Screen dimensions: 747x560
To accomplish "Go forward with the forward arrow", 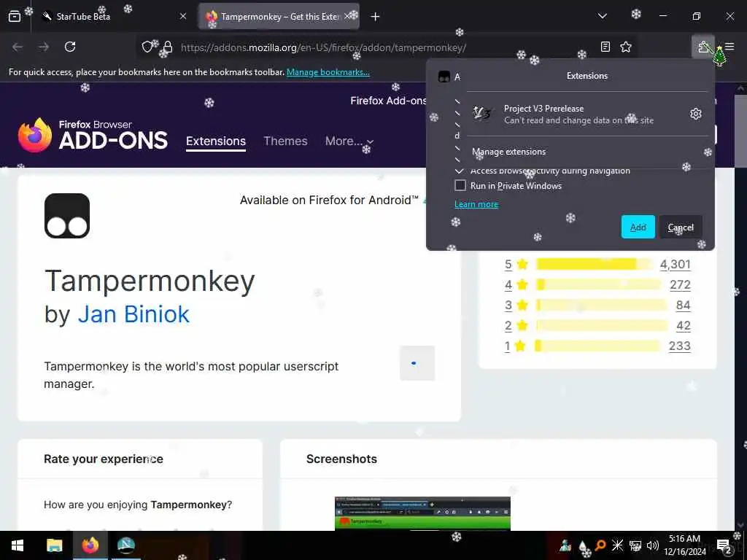I will pyautogui.click(x=44, y=47).
